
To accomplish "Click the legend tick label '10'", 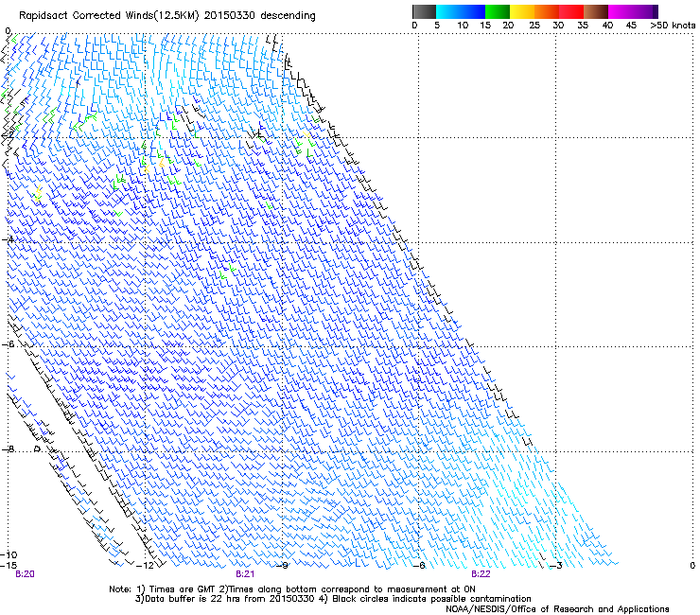I will pyautogui.click(x=463, y=26).
